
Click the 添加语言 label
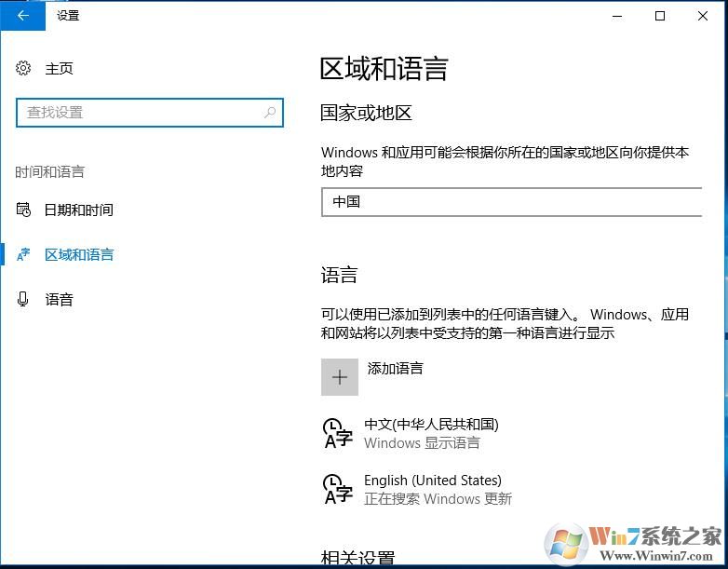[396, 368]
